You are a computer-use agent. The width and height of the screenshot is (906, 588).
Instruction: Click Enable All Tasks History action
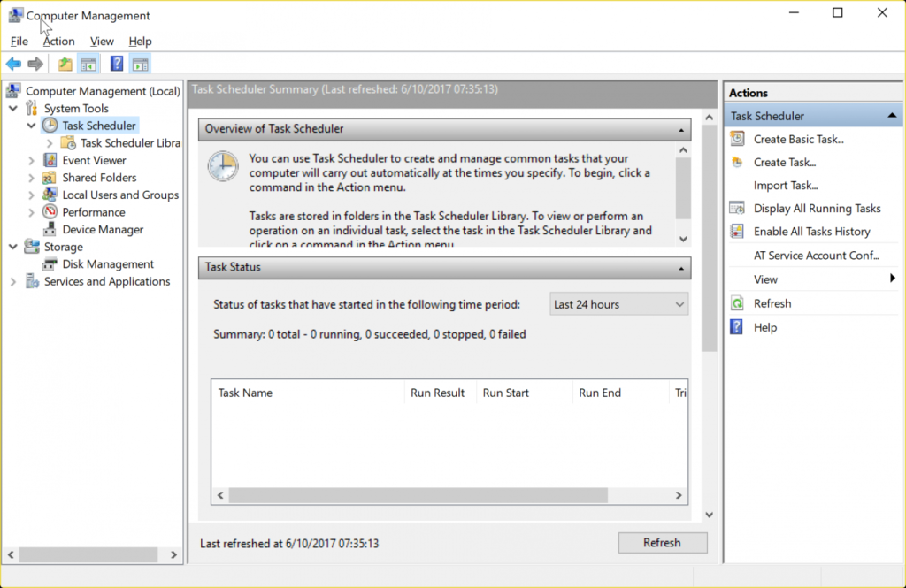(x=811, y=232)
